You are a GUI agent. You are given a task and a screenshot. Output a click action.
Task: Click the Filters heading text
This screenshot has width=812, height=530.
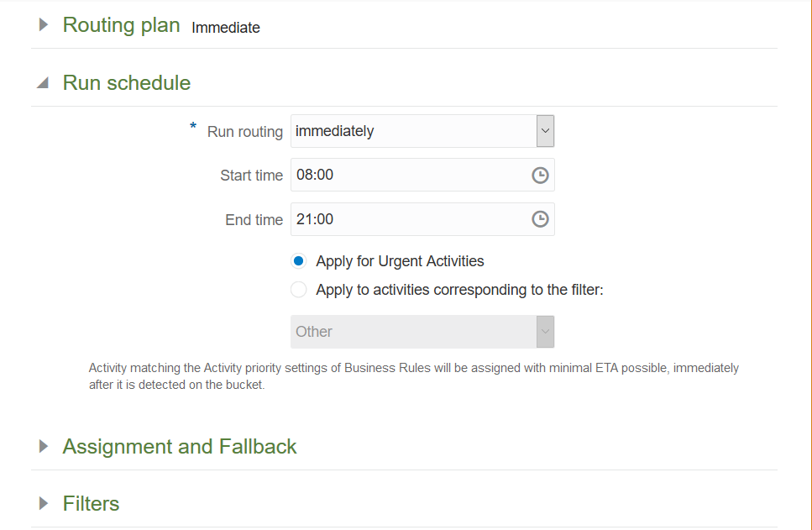click(91, 503)
